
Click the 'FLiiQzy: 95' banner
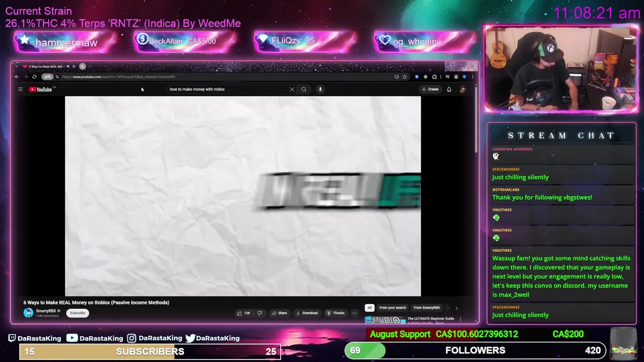click(x=305, y=41)
